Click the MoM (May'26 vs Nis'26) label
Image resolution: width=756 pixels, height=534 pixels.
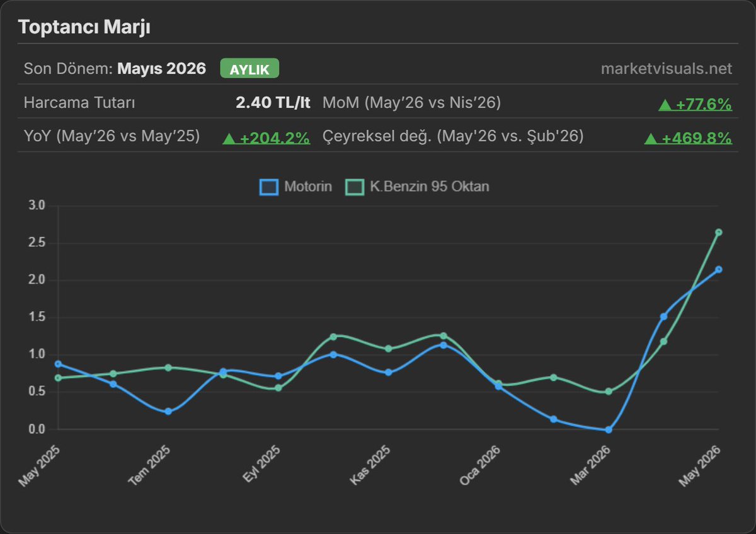point(411,103)
